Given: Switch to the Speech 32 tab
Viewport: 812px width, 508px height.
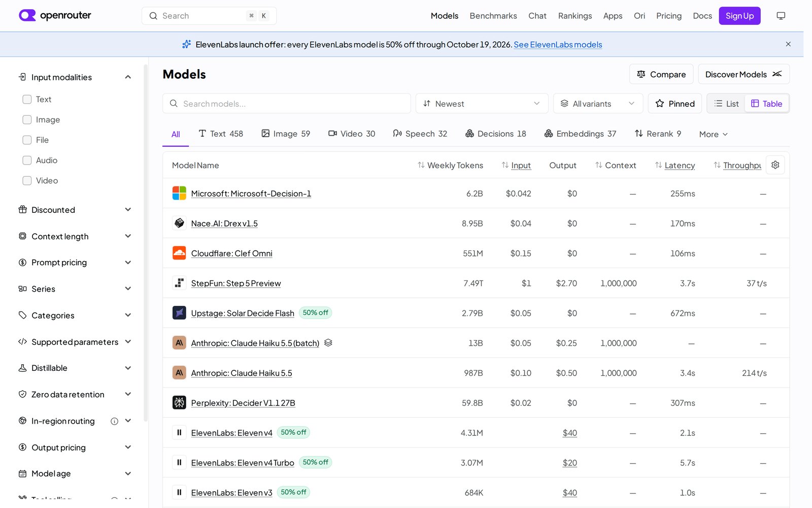Looking at the screenshot, I should tap(420, 134).
